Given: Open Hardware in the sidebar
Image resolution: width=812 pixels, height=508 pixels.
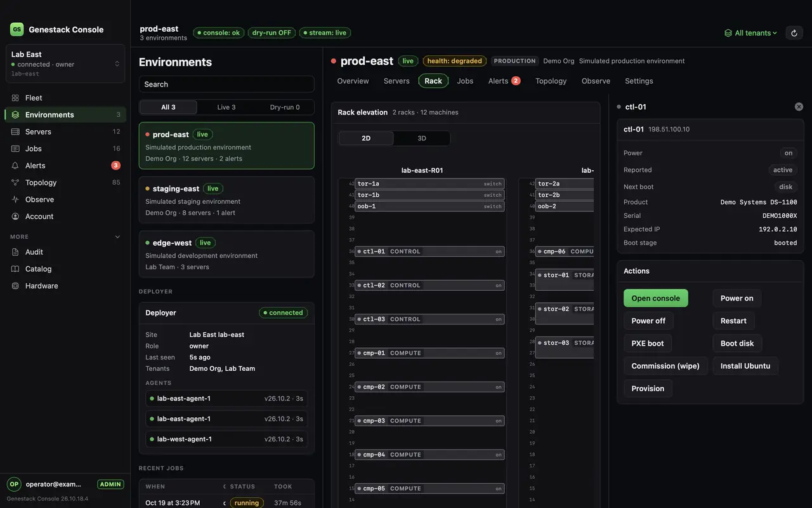Looking at the screenshot, I should [x=65, y=286].
